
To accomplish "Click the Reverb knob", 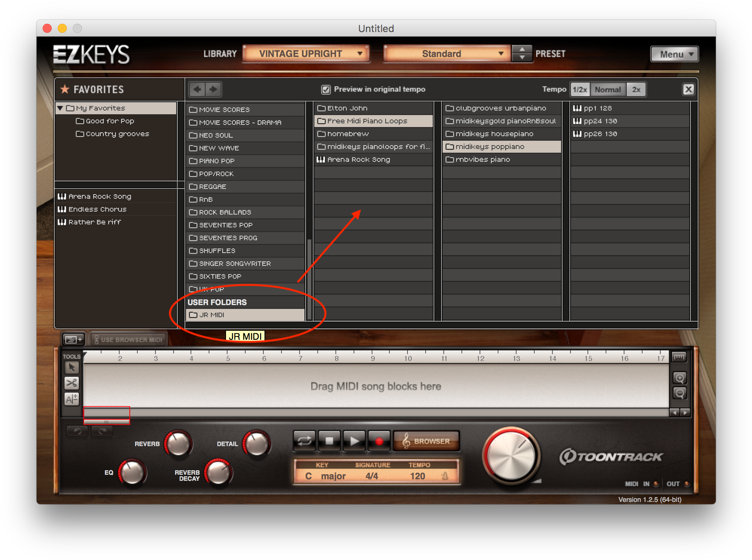I will (178, 444).
